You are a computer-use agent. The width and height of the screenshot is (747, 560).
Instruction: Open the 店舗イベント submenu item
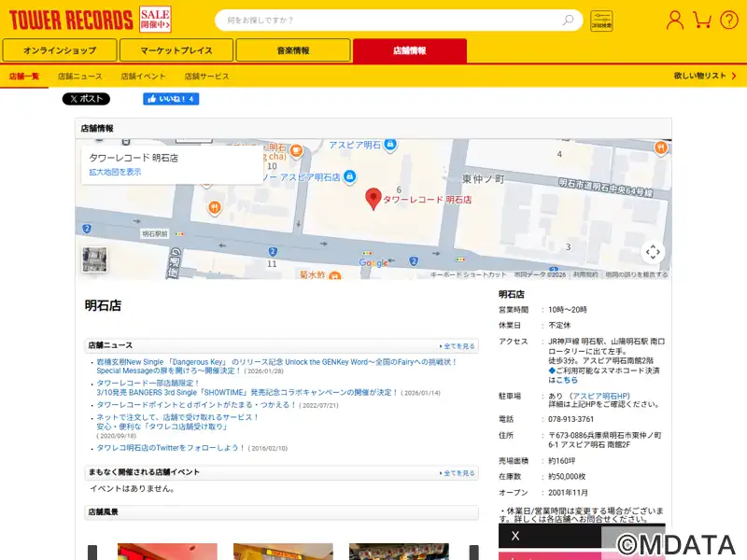143,76
